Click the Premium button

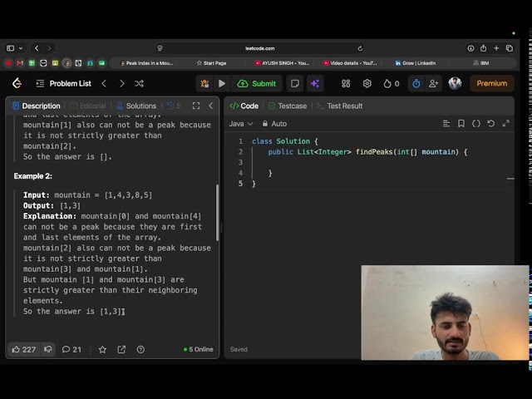coord(492,83)
